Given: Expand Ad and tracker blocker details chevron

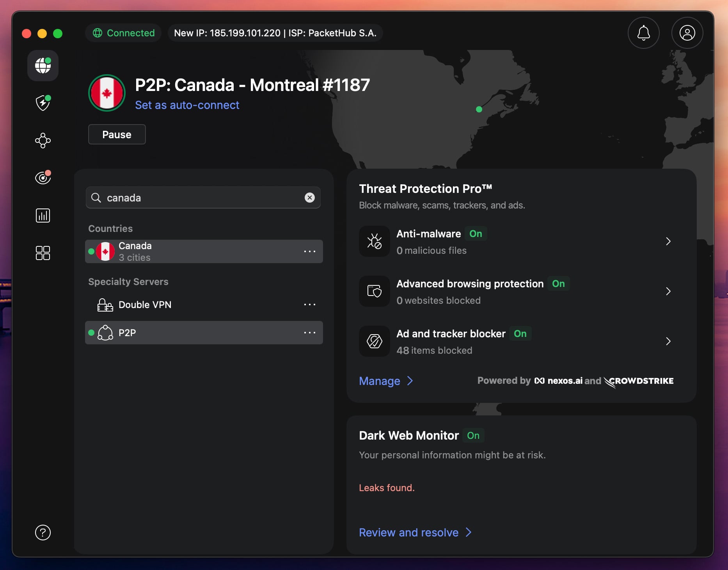Looking at the screenshot, I should pos(668,341).
